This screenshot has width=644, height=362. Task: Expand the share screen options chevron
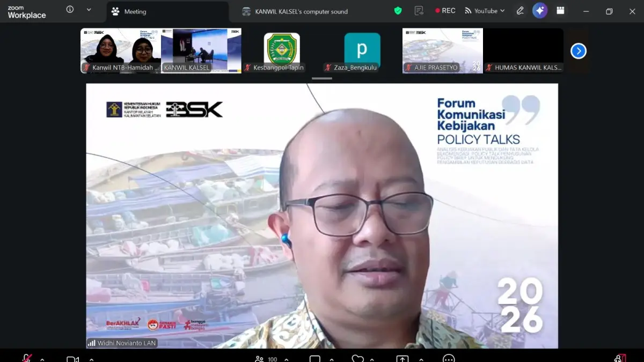pos(421,359)
